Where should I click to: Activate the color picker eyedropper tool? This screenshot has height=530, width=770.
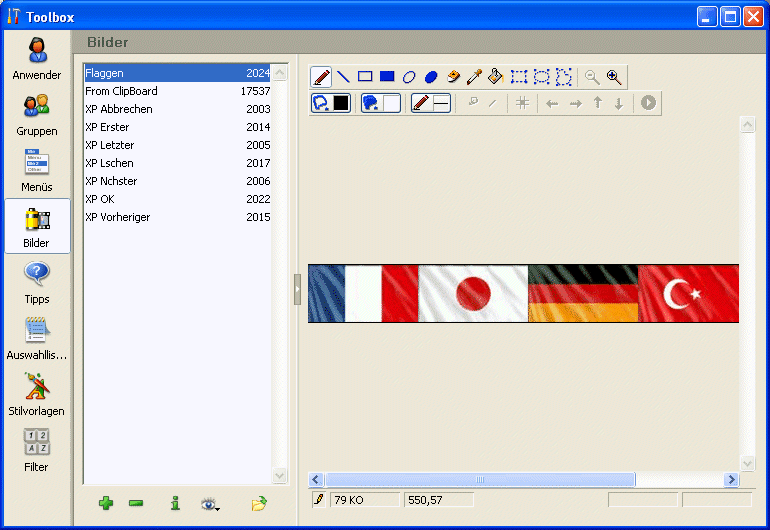(475, 77)
